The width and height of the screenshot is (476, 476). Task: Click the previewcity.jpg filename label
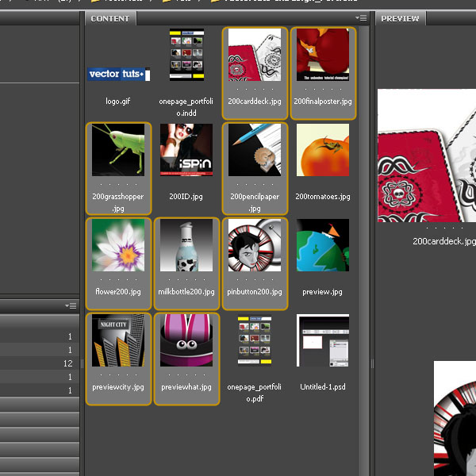coord(118,387)
